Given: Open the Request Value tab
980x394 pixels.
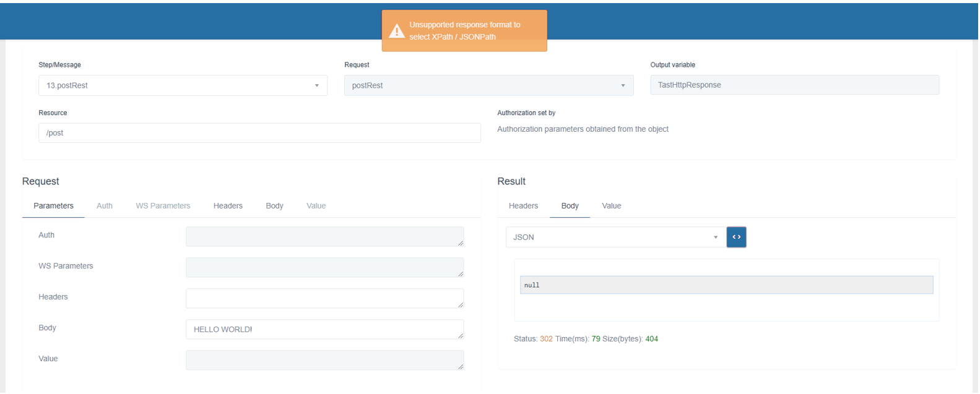Looking at the screenshot, I should point(316,206).
